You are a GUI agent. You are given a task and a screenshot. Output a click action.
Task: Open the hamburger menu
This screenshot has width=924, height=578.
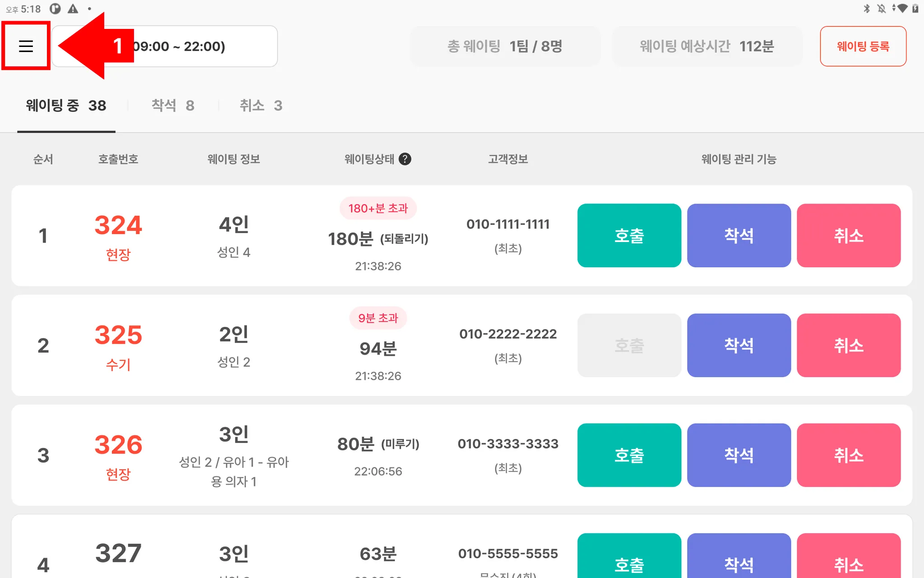[x=26, y=46]
